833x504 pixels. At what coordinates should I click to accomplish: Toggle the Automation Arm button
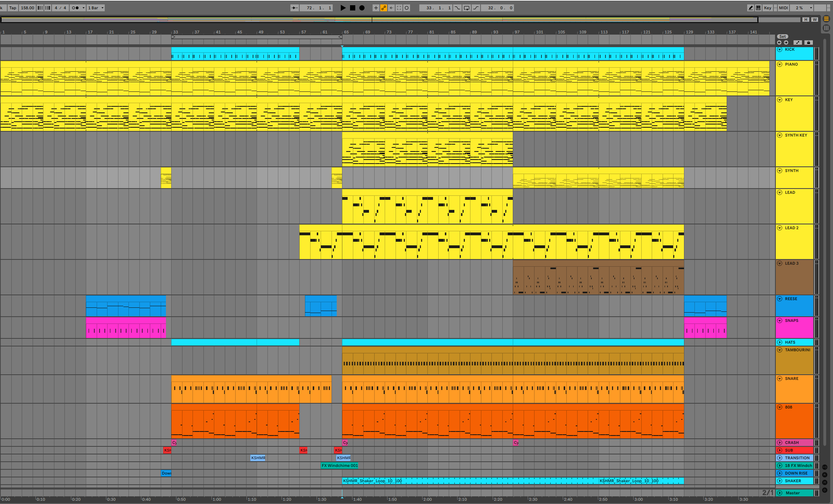pos(383,8)
